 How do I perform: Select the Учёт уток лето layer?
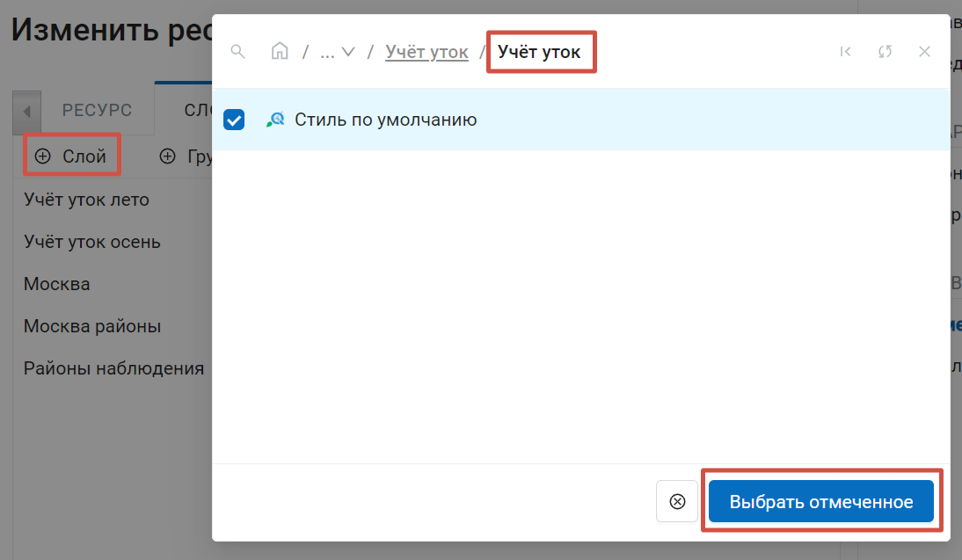86,200
